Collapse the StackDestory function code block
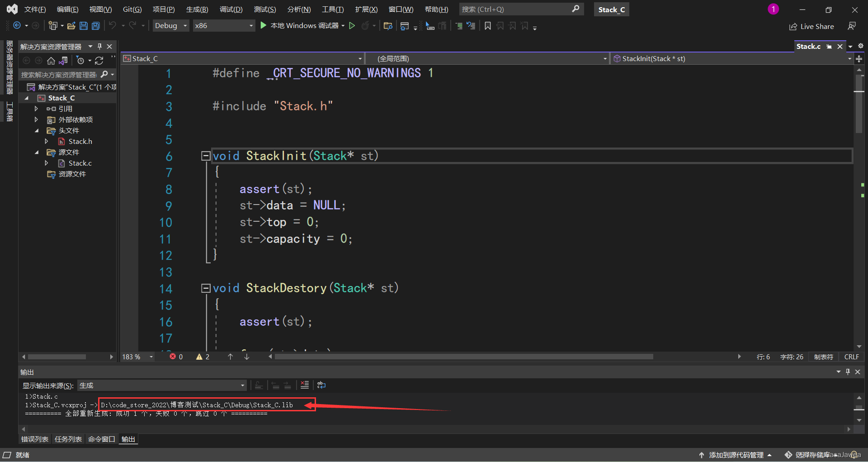 (x=206, y=288)
